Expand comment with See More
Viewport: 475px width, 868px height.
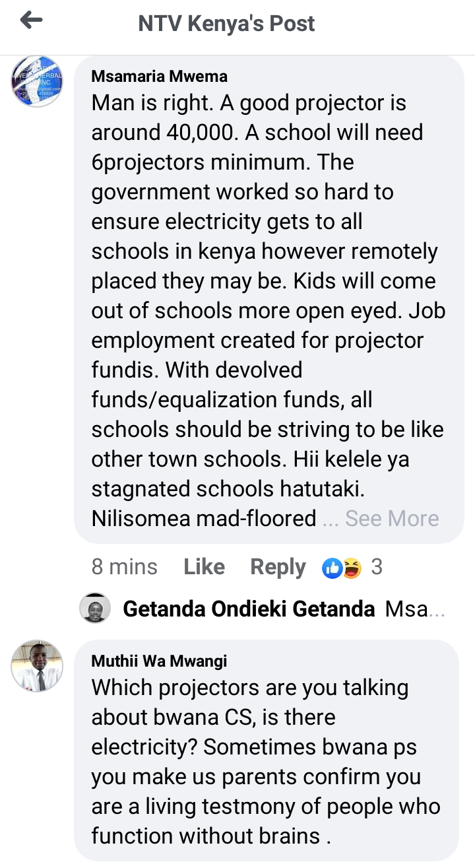392,518
